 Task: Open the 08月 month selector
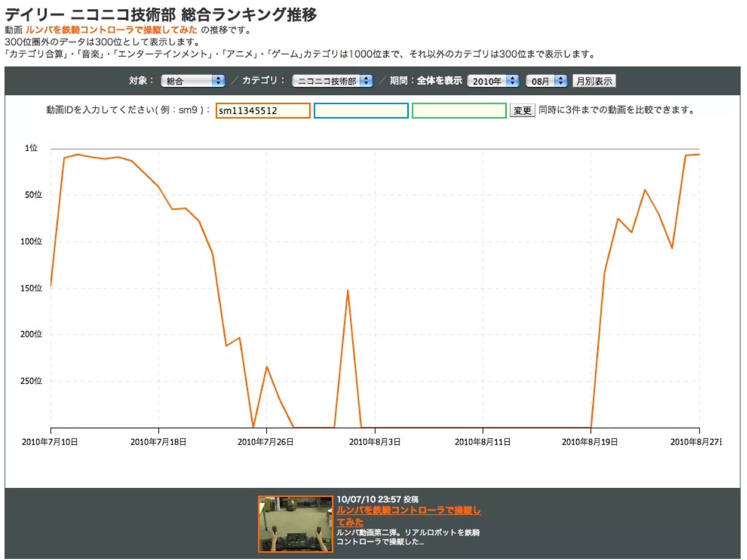click(x=546, y=81)
